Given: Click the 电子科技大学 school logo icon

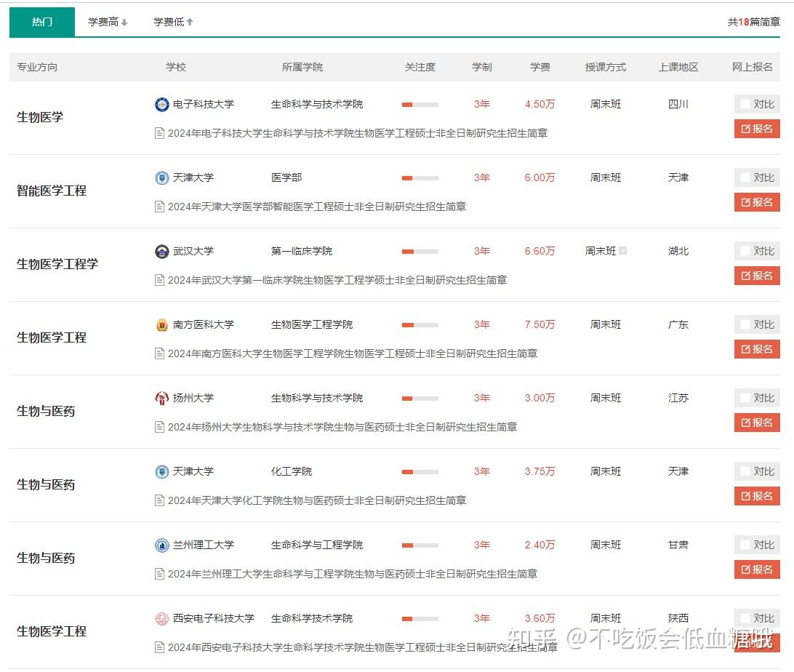Looking at the screenshot, I should click(161, 105).
